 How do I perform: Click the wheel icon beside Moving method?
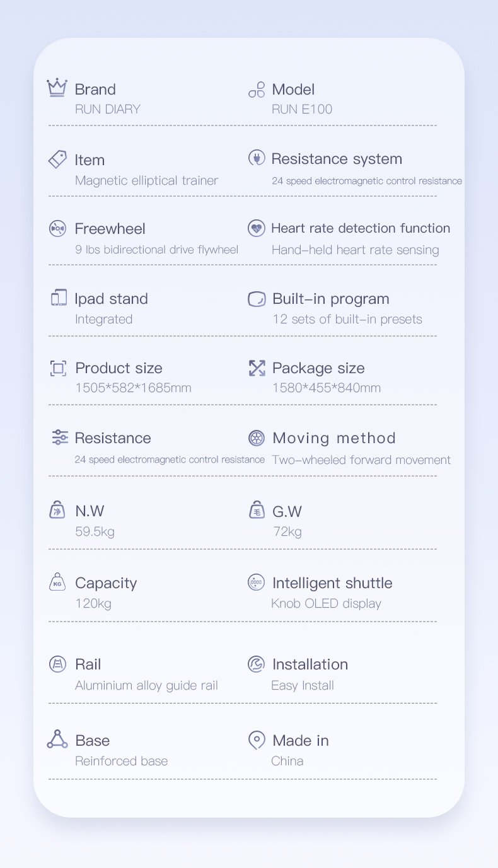256,438
